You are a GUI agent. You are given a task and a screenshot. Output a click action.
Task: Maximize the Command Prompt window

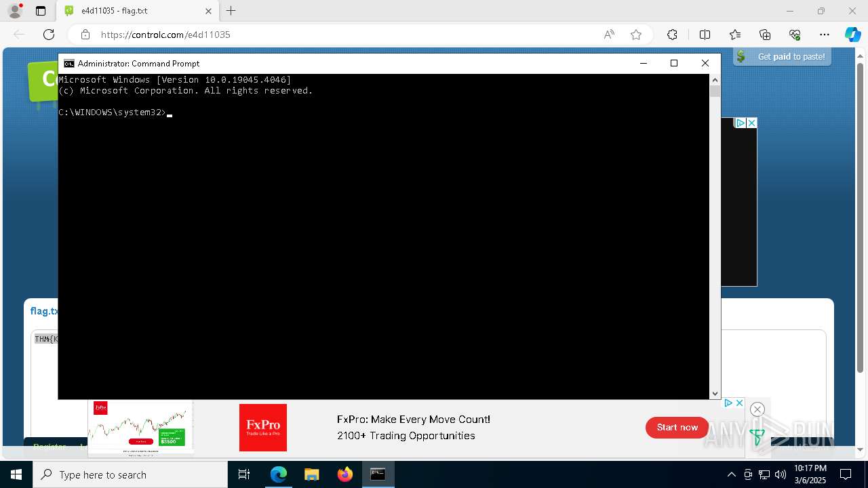674,63
